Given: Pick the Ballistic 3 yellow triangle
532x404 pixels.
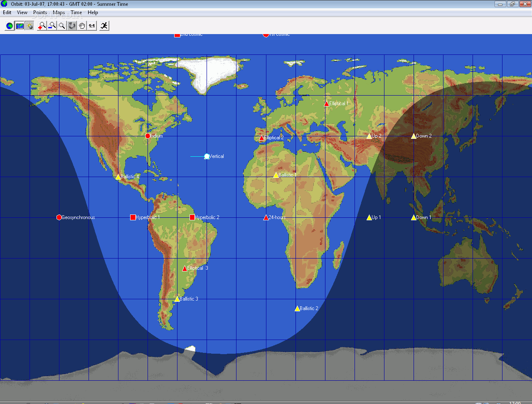Looking at the screenshot, I should pos(177,299).
